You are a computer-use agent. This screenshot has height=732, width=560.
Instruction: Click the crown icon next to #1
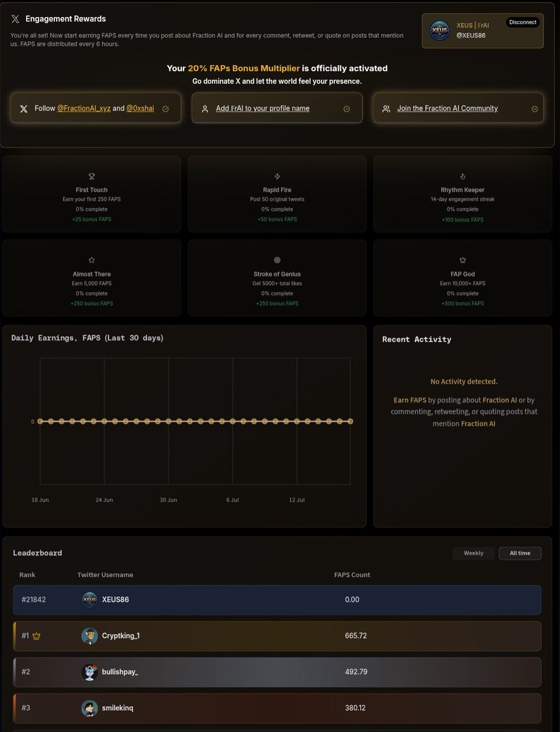click(36, 636)
